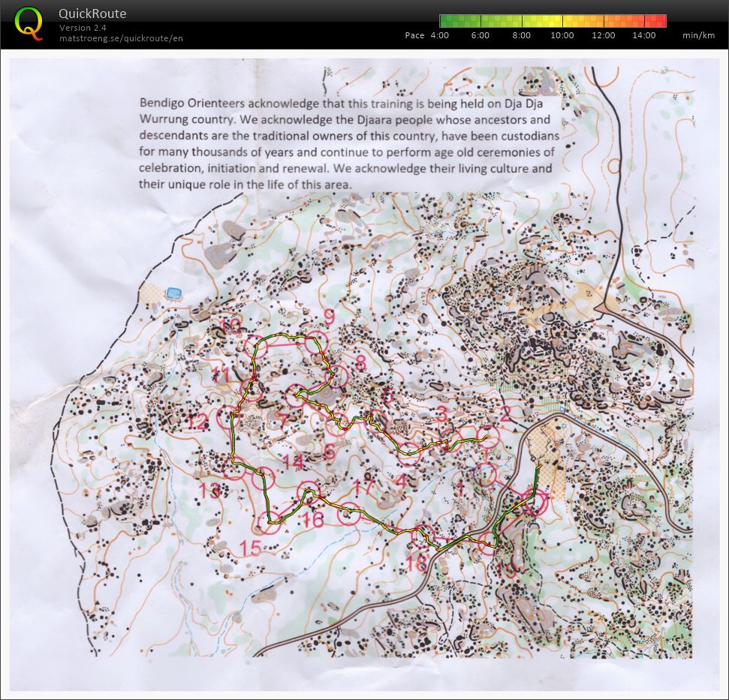Image resolution: width=729 pixels, height=700 pixels.
Task: Select the control circle for checkpoint 9
Action: (x=315, y=341)
